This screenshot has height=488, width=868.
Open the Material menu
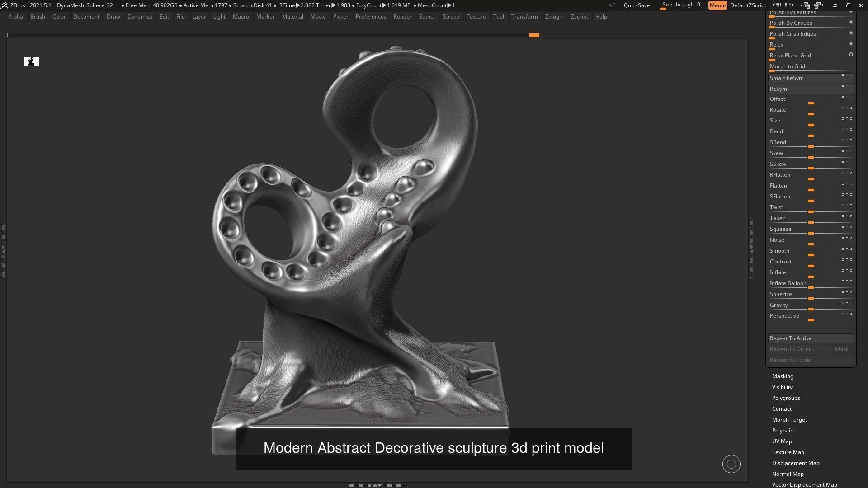tap(292, 17)
